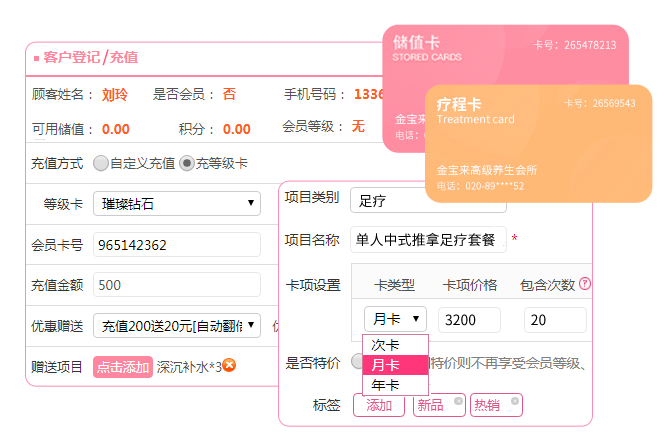Expand the 优惠赠送 promotion dropdown
Image resolution: width=668 pixels, height=448 pixels.
click(177, 325)
